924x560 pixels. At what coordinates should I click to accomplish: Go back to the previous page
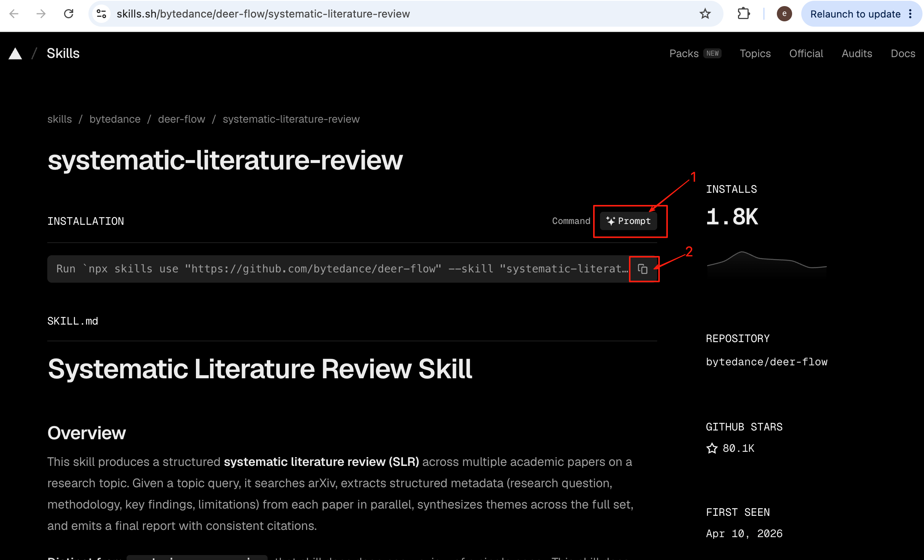click(14, 14)
